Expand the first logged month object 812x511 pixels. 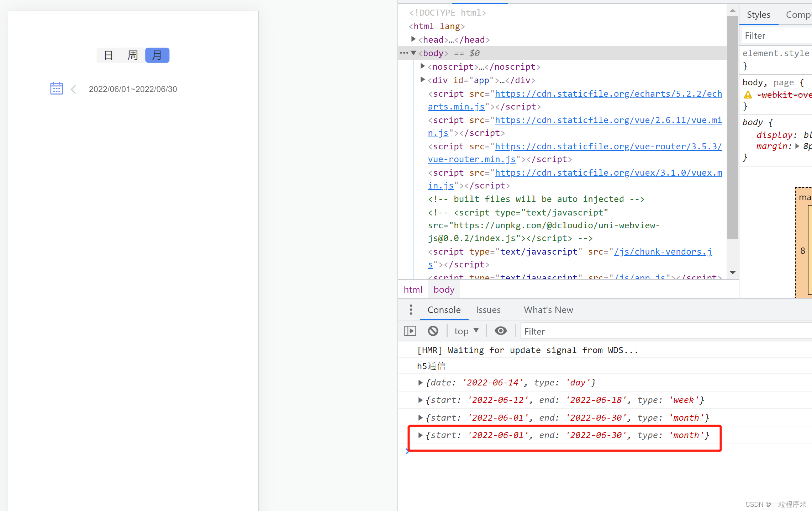tap(420, 417)
